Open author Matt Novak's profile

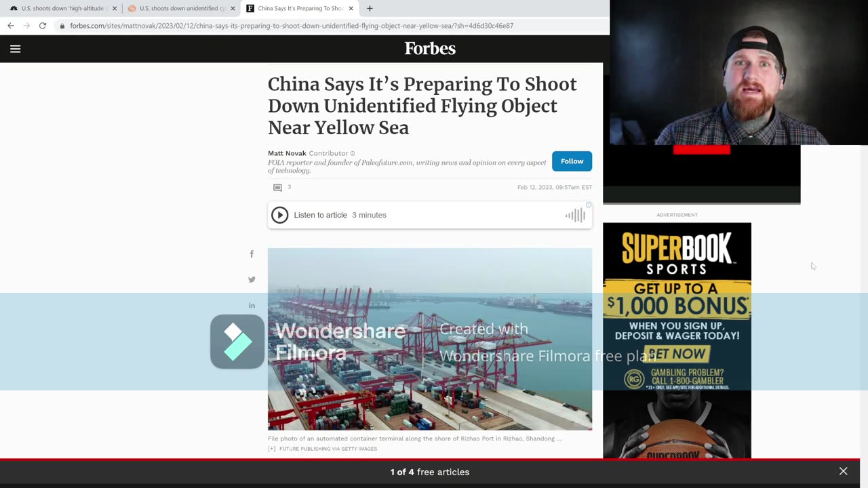[x=287, y=153]
